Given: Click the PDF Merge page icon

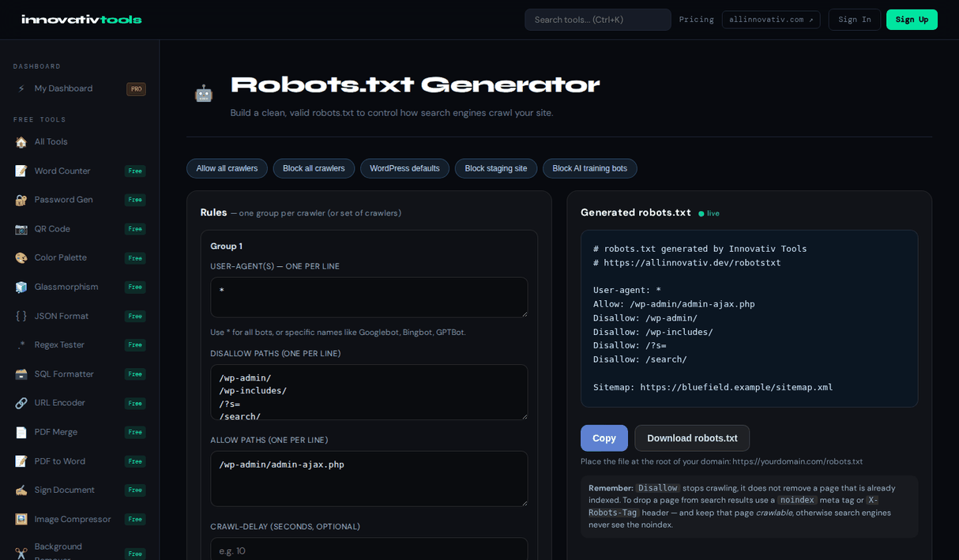Looking at the screenshot, I should point(21,432).
